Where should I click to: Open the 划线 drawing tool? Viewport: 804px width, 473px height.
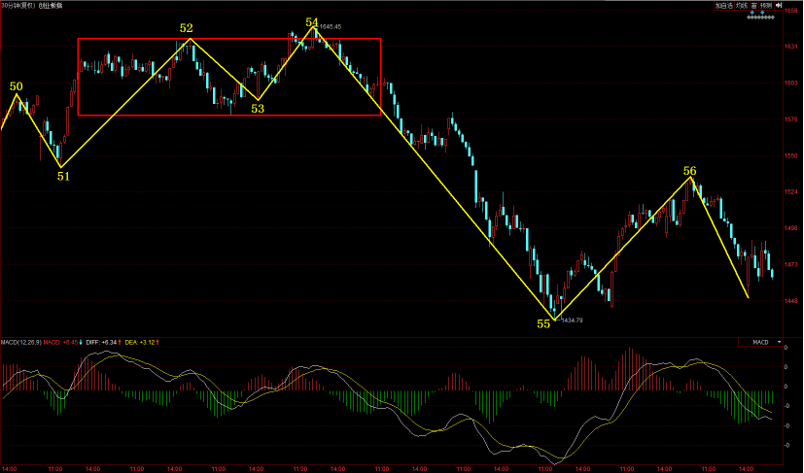click(x=742, y=6)
